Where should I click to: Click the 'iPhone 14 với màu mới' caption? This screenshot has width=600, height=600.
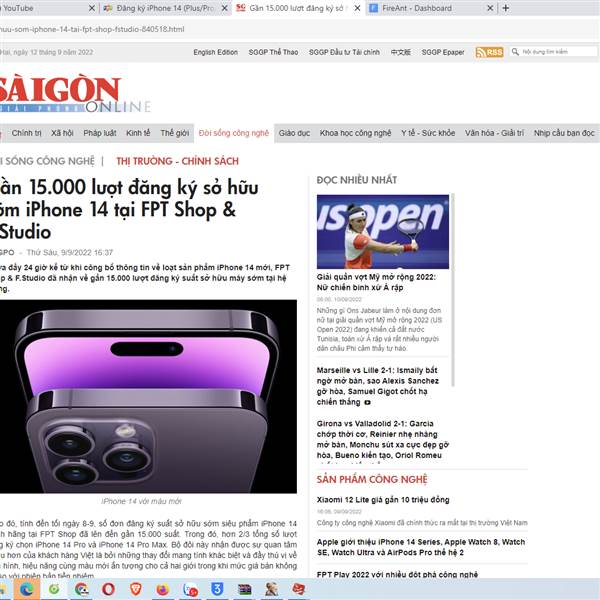coord(141,501)
